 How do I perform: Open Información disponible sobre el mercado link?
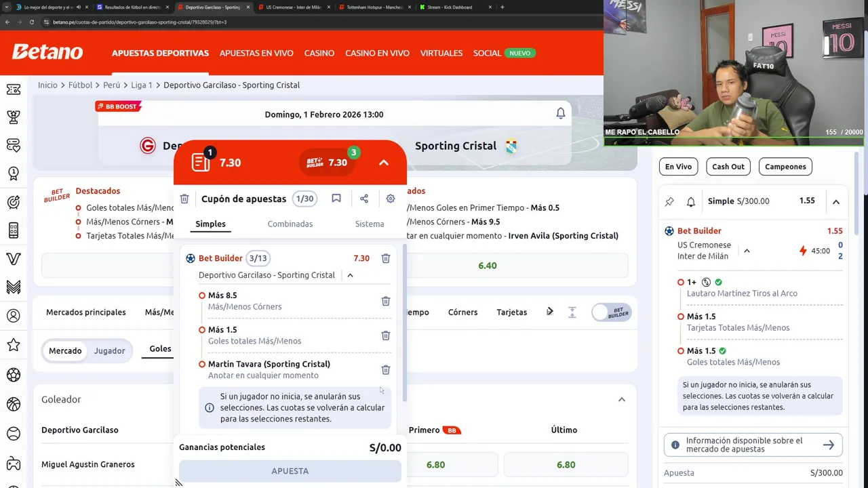pos(753,445)
